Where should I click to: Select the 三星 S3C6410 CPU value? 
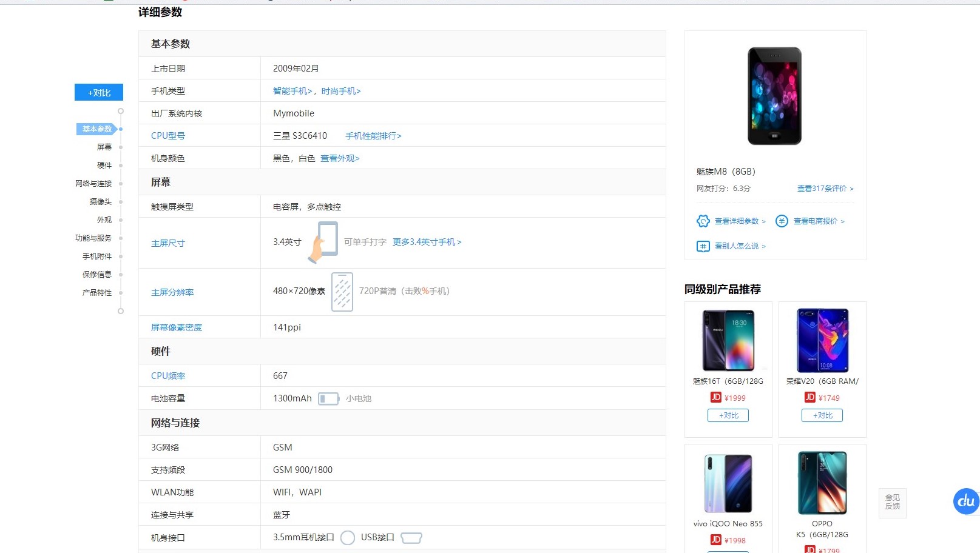(x=300, y=136)
